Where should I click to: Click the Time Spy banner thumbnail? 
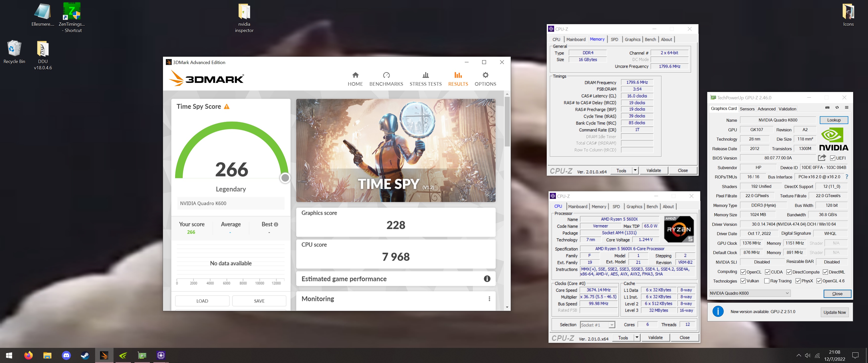(x=396, y=150)
